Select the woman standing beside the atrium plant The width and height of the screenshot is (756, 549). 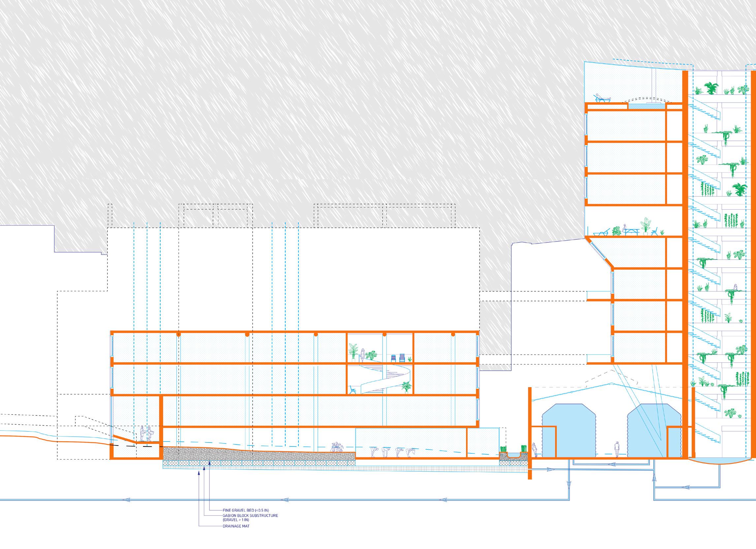coord(363,355)
